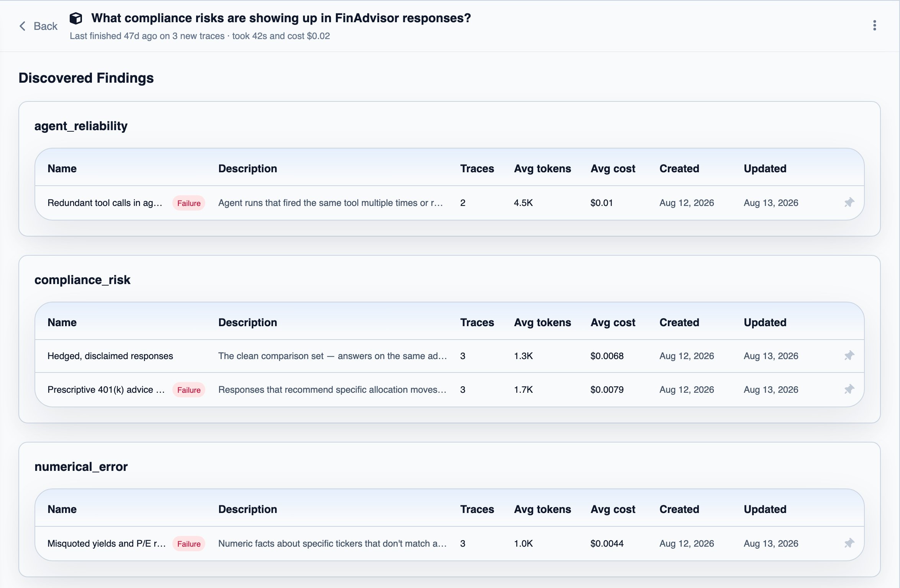Click the $0.0068 avg cost value

(607, 356)
